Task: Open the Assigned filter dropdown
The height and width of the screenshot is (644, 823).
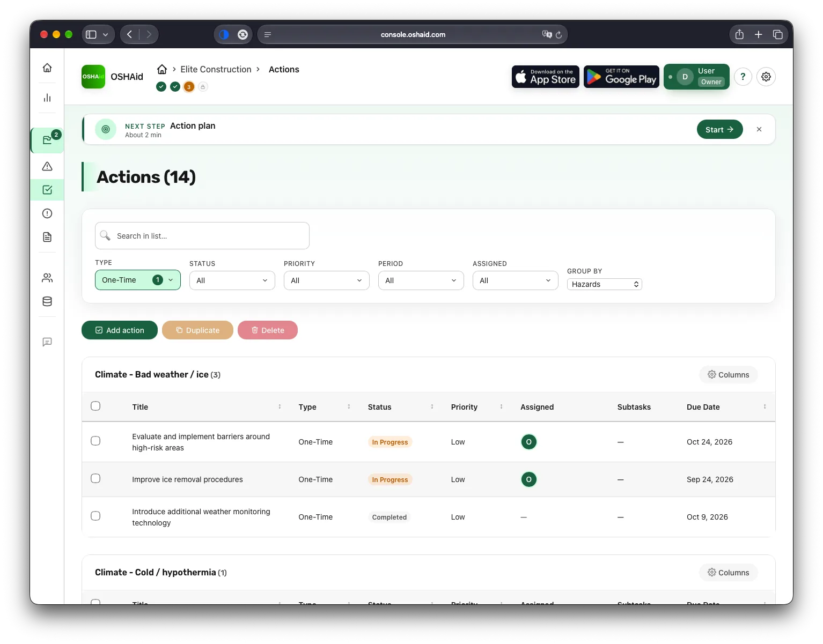Action: click(516, 280)
